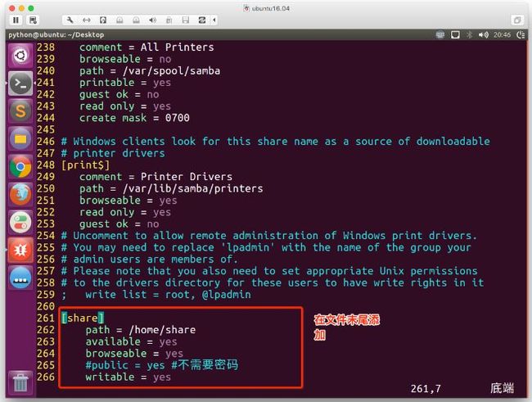Click 'guest ok = no' on line 253
The image size is (532, 402).
point(119,224)
